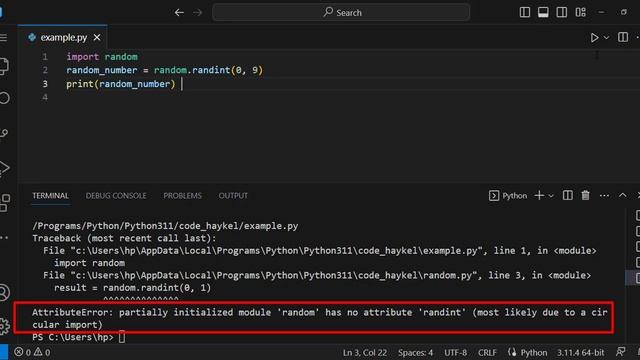The height and width of the screenshot is (360, 640).
Task: Toggle bottom panel layout icon
Action: click(x=543, y=12)
